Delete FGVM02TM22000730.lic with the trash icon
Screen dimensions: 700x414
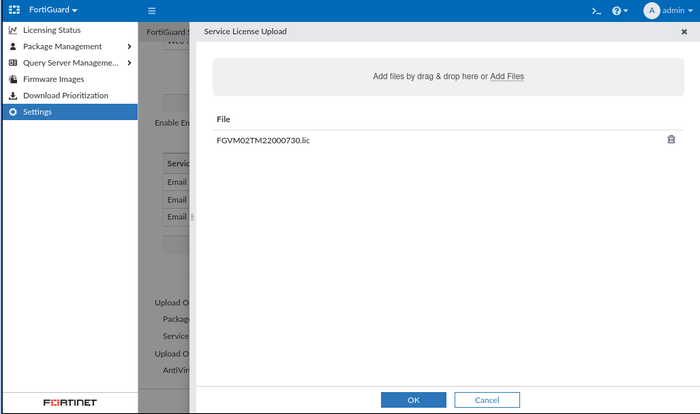click(x=671, y=139)
